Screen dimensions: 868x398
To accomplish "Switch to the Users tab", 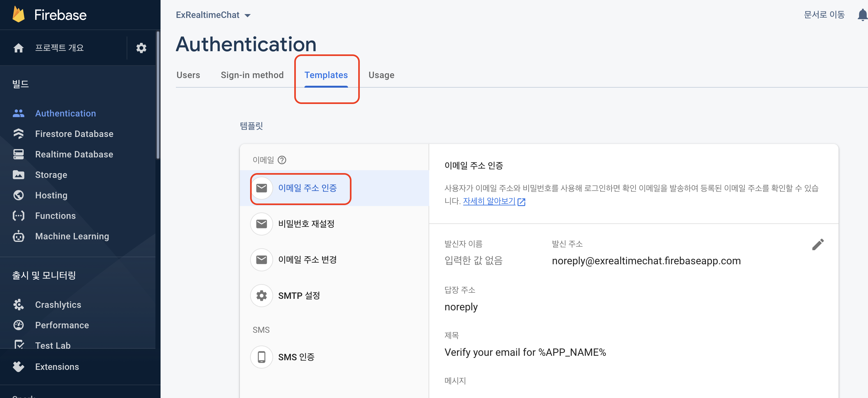I will coord(188,75).
